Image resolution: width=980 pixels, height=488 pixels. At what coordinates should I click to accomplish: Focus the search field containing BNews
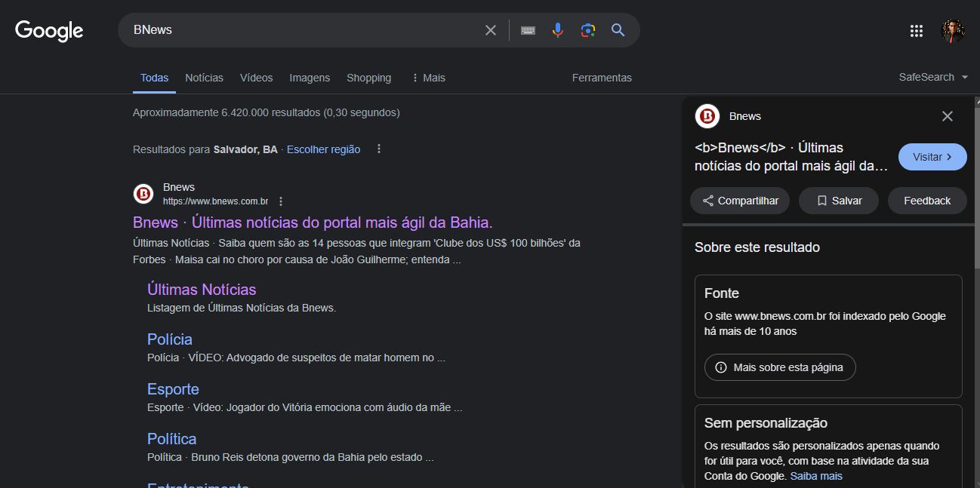(302, 30)
